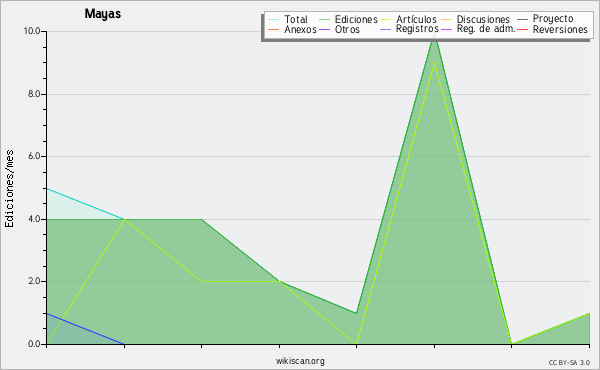
Task: Click the 6.0 y-axis value
Action: click(34, 156)
